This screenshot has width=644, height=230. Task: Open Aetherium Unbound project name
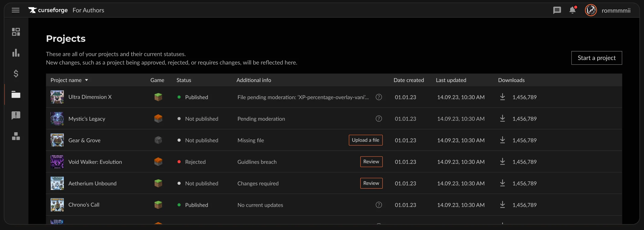92,184
